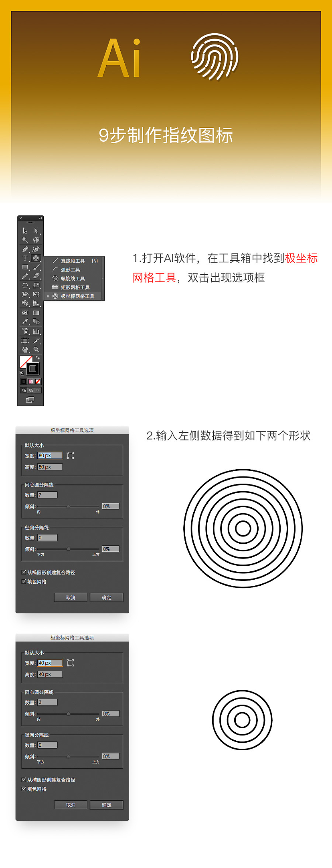Choose 螺旋线工具 from the flyout
Screen dimensions: 332x868
73,278
